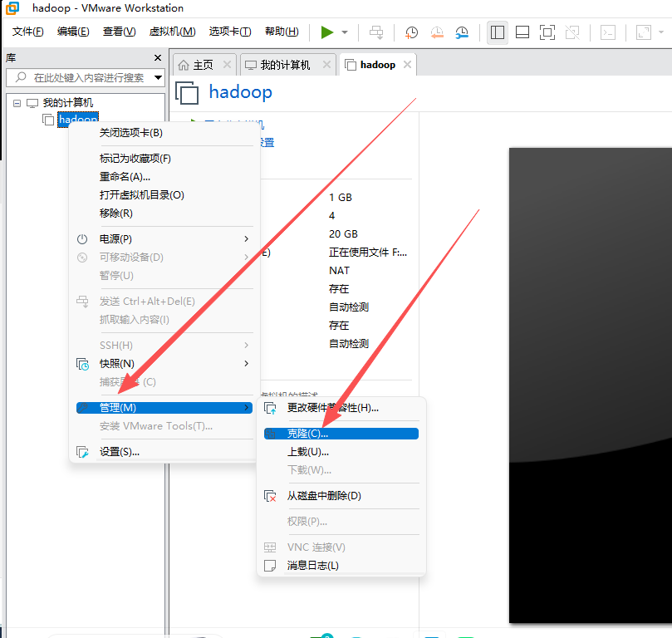The height and width of the screenshot is (638, 672).
Task: Close the hadoop tab
Action: pos(408,65)
